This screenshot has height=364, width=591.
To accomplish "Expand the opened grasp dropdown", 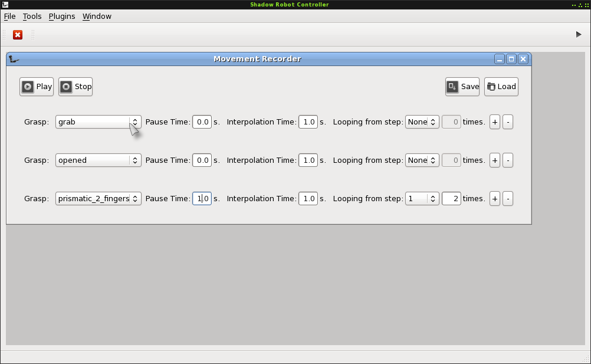I will point(98,160).
